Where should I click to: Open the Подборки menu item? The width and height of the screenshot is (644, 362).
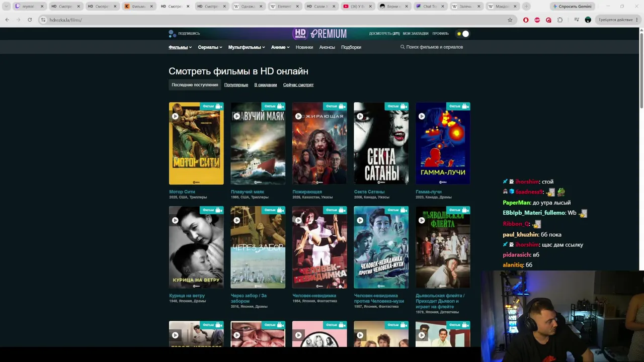(x=351, y=47)
